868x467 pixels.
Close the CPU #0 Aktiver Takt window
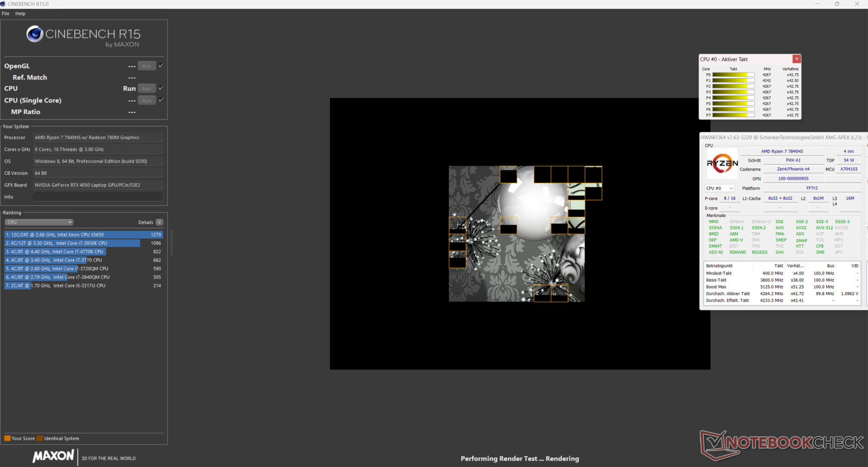[x=797, y=59]
